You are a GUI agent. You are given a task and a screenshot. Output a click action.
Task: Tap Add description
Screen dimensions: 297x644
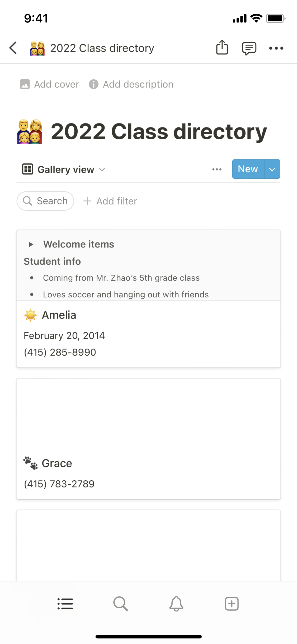coord(131,84)
